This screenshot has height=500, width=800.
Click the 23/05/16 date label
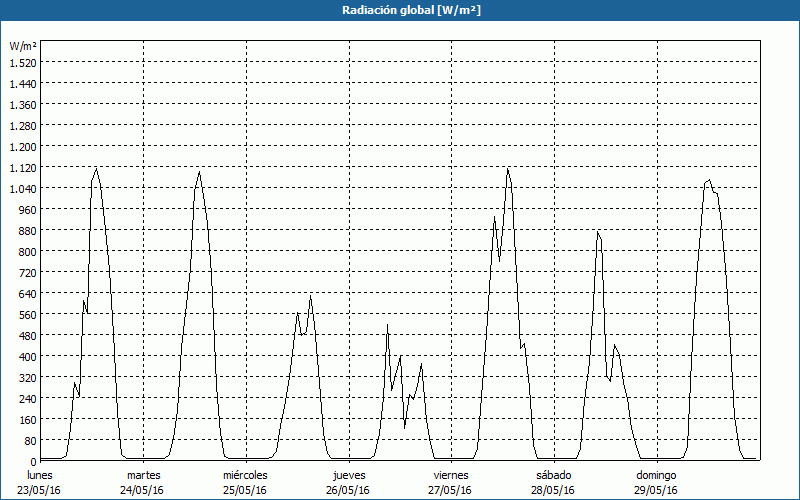point(40,489)
